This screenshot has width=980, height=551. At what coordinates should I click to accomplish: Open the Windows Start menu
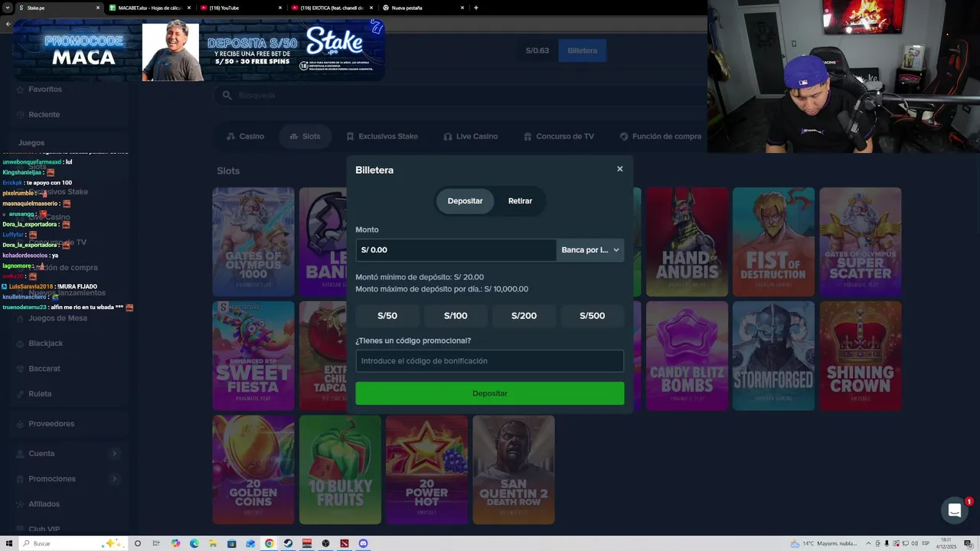(x=8, y=543)
